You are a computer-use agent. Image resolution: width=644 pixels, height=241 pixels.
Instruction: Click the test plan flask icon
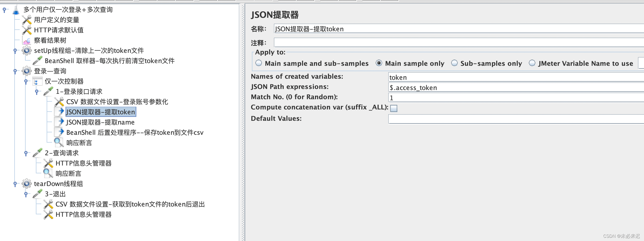(x=16, y=10)
